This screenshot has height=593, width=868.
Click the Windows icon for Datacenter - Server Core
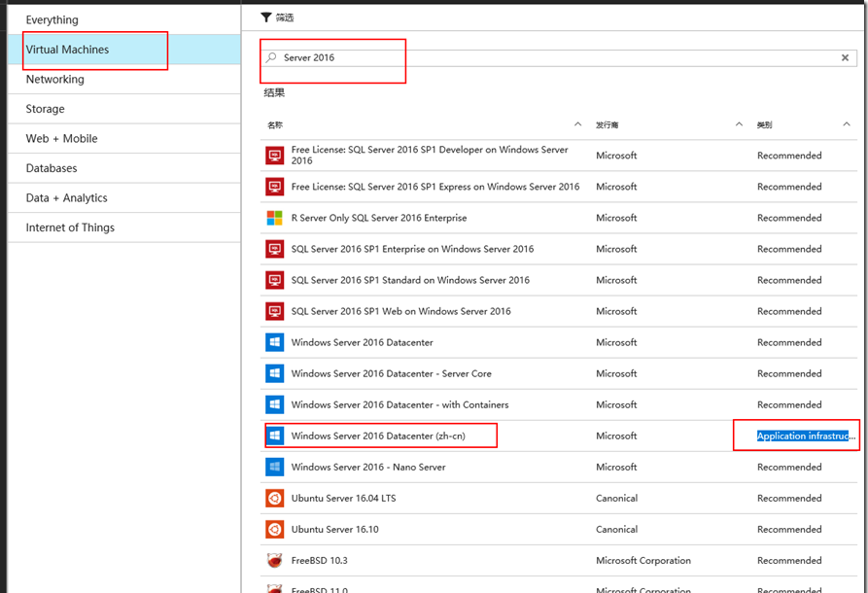pos(274,373)
